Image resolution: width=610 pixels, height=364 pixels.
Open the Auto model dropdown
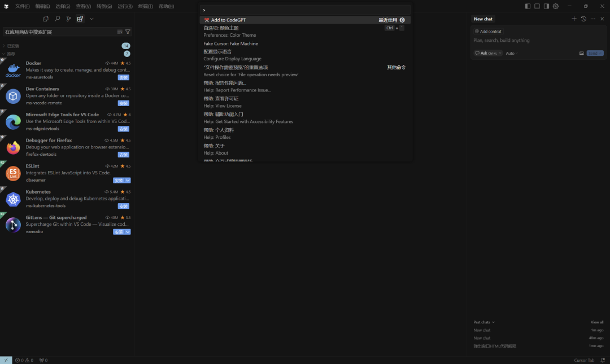512,53
